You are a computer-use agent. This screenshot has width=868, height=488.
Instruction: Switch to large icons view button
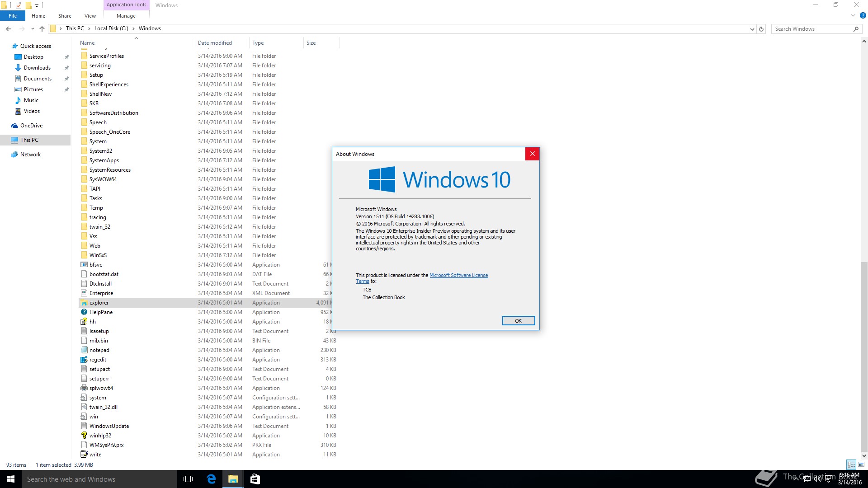point(861,465)
